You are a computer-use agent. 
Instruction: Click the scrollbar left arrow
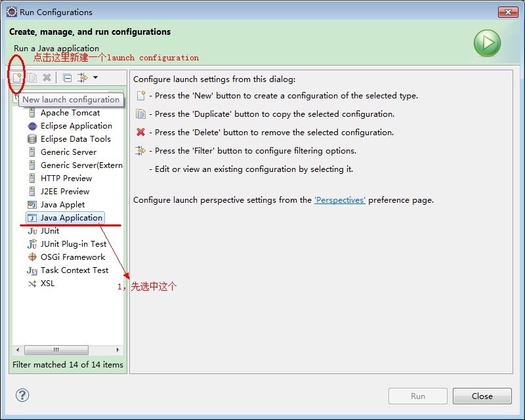tap(18, 350)
